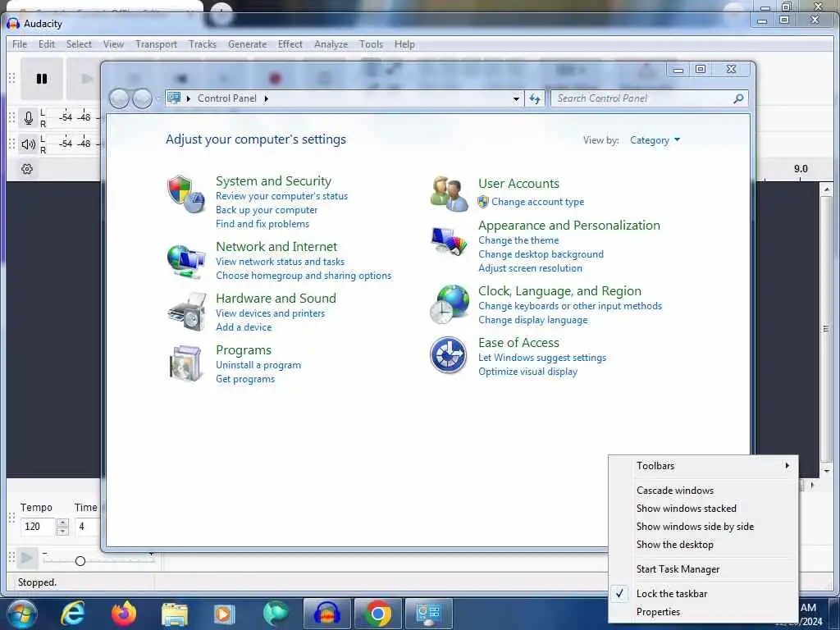Open the Audacity Tracks menu

pos(203,44)
